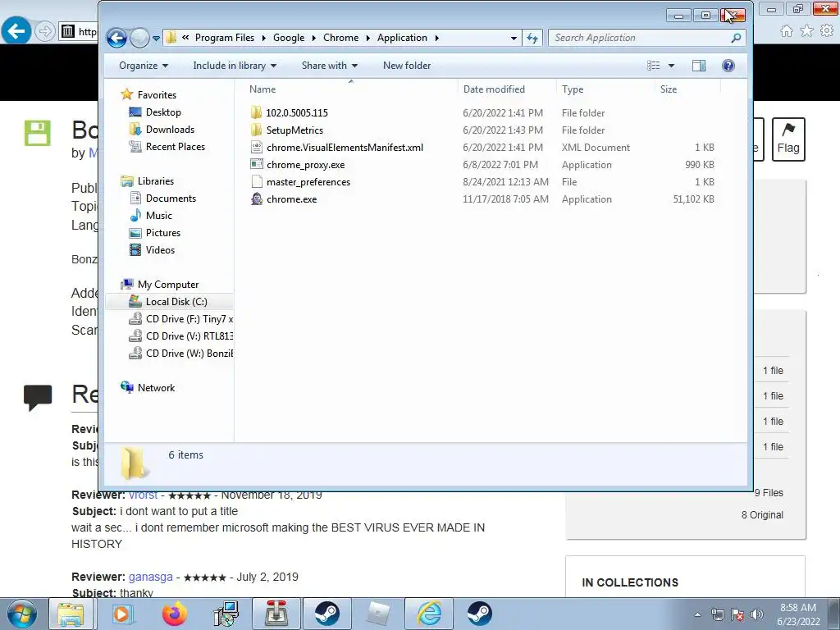Click the browser back arrow in Internet Explorer
Image resolution: width=840 pixels, height=630 pixels.
16,31
